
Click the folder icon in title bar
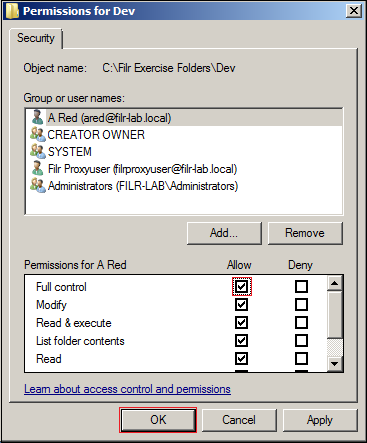[x=12, y=11]
